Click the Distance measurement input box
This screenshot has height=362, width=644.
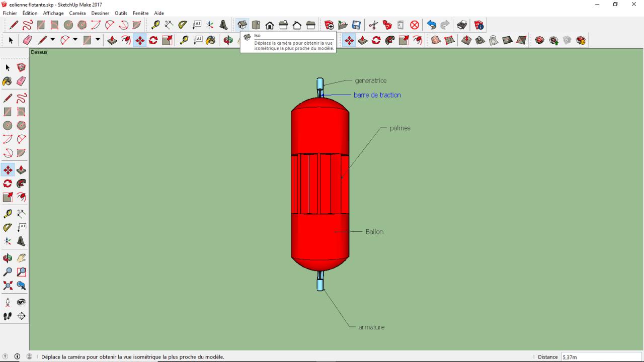click(x=601, y=357)
